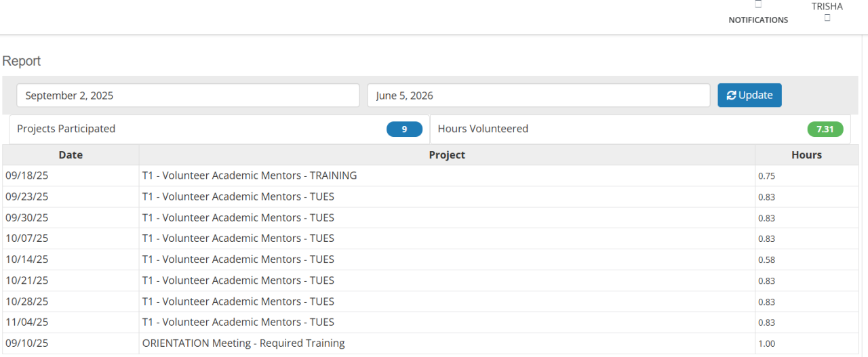The width and height of the screenshot is (868, 357).
Task: Click the Hours Volunteered label
Action: (483, 129)
